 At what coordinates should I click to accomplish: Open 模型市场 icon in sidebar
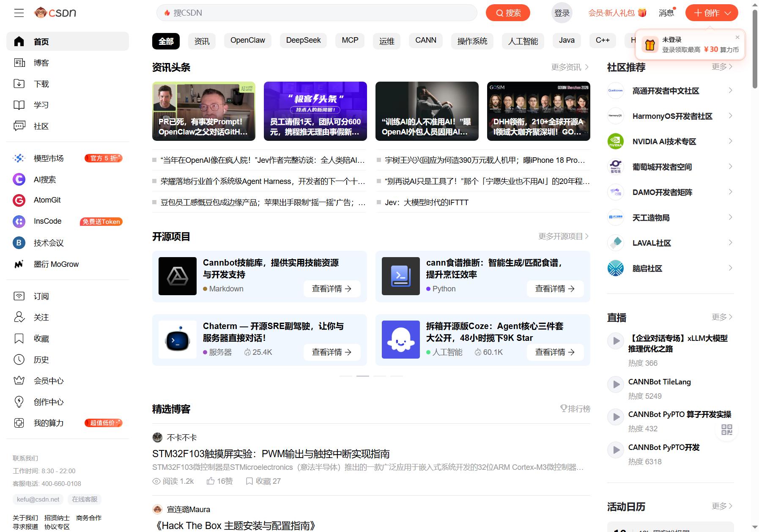coord(19,158)
